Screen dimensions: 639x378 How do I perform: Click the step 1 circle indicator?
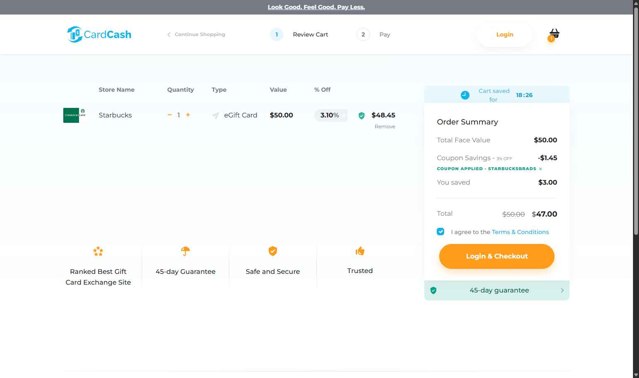(276, 35)
